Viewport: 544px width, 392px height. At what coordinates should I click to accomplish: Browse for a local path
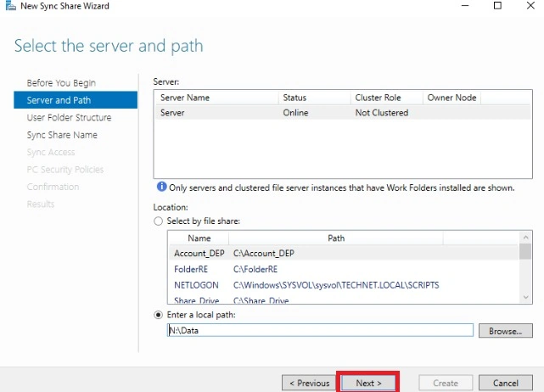coord(506,331)
